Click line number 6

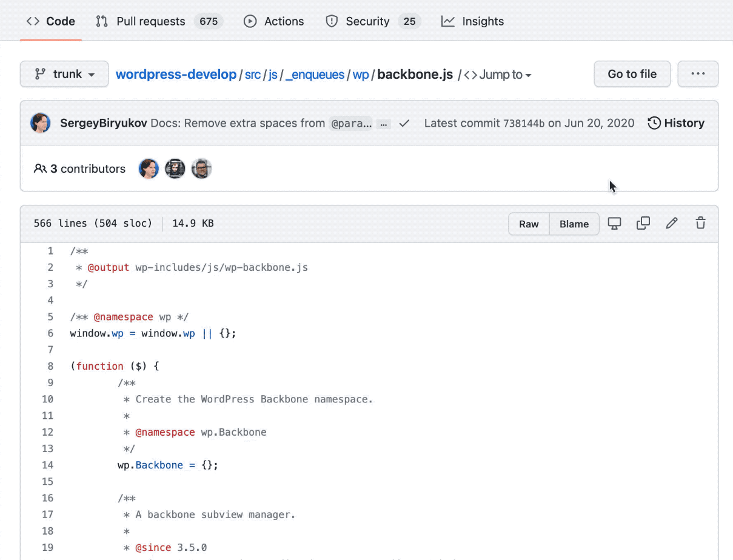50,333
